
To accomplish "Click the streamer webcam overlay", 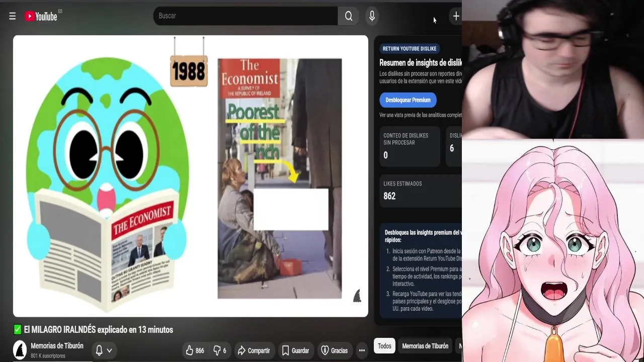I will tap(553, 69).
